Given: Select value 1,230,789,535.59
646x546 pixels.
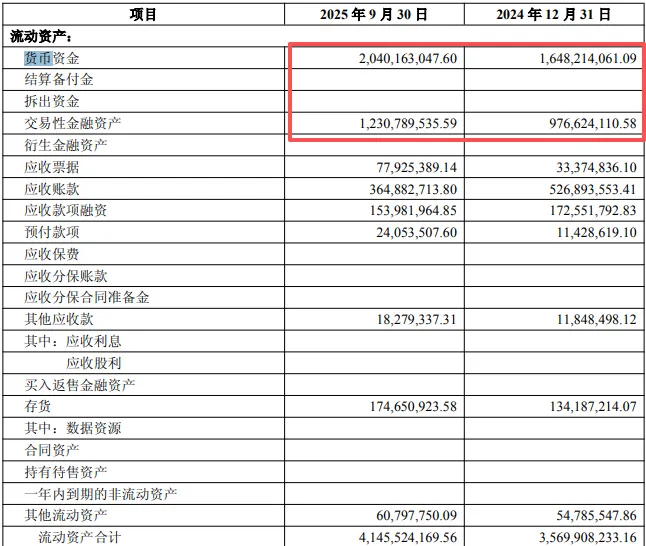Looking at the screenshot, I should click(x=408, y=124).
